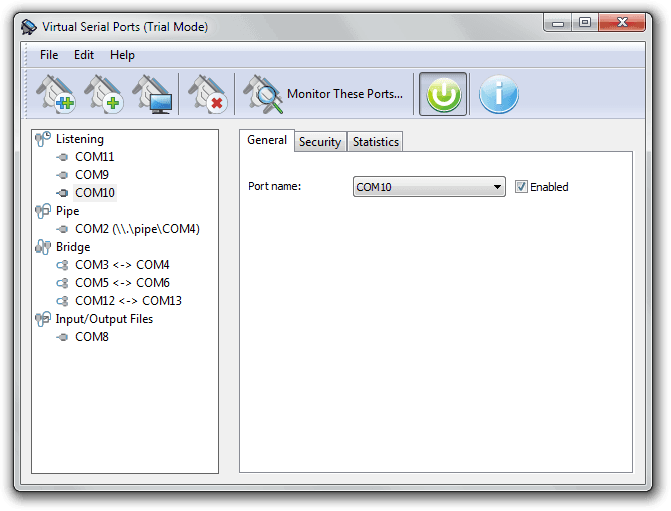The height and width of the screenshot is (511, 671).
Task: Click the Pipe group icon
Action: (43, 211)
